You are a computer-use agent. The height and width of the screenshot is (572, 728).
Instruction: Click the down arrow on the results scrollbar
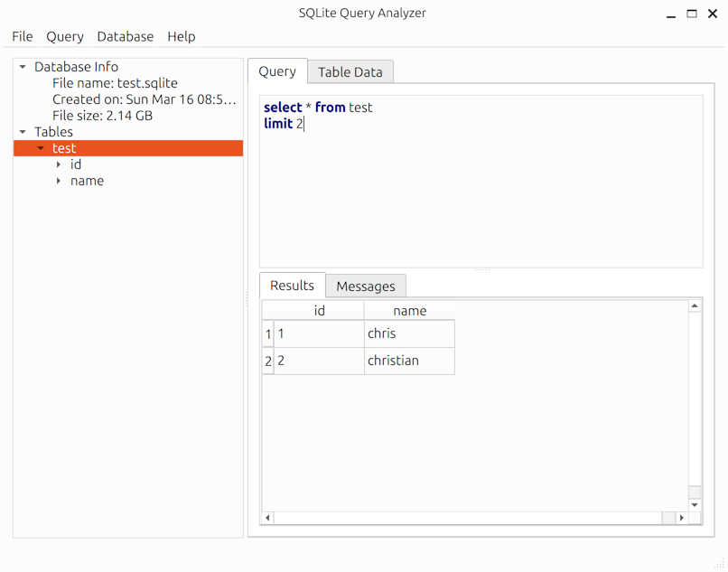click(x=695, y=504)
